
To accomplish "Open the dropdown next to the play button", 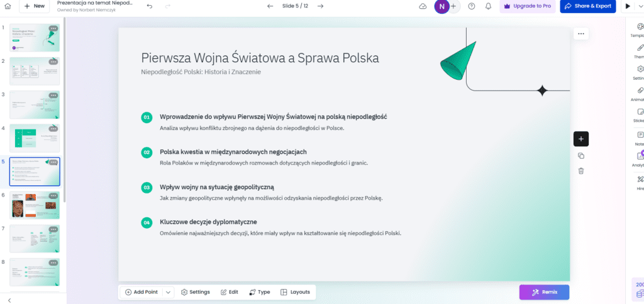I will click(x=640, y=6).
